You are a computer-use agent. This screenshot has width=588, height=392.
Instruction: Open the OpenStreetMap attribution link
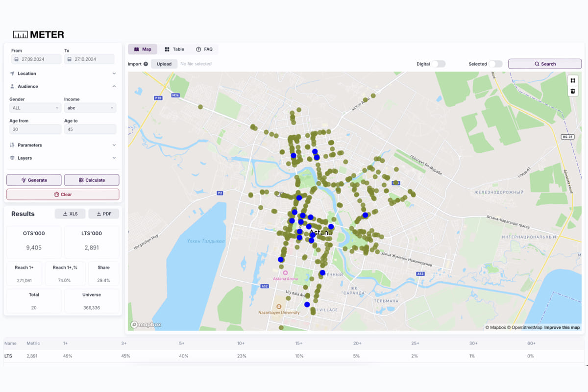(x=525, y=327)
